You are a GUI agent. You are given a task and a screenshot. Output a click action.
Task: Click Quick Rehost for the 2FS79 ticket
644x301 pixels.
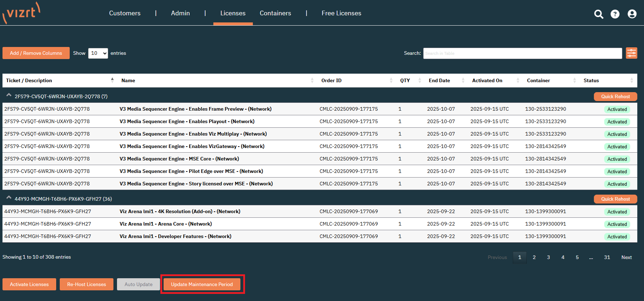[x=615, y=96]
